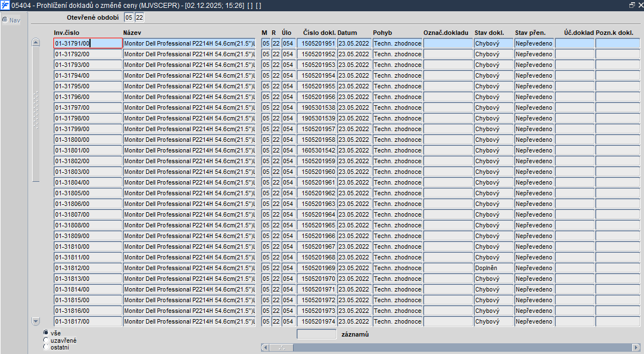Viewport: 644px width, 354px height.
Task: Select the 'vše' filter radio button
Action: pyautogui.click(x=46, y=333)
